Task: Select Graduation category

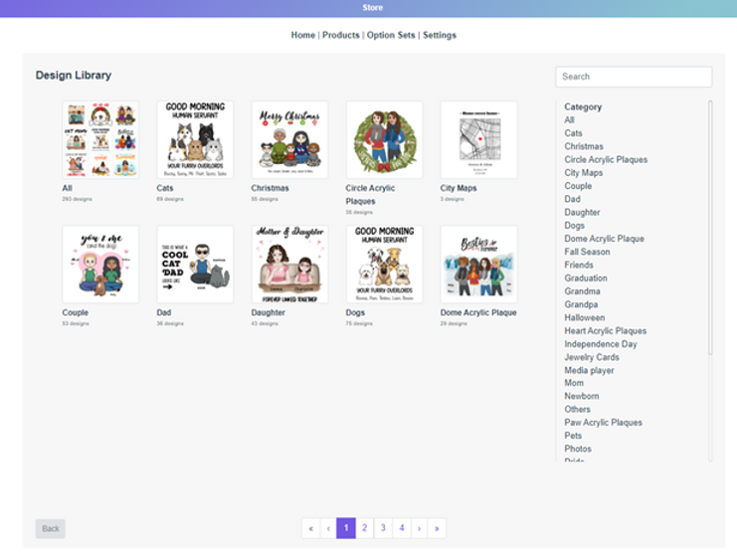Action: coord(586,278)
